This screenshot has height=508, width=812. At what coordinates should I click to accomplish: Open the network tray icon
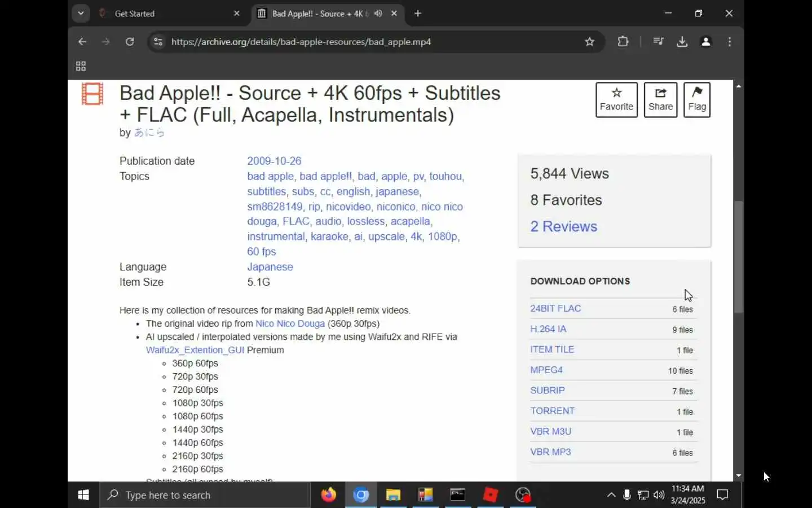coord(643,495)
